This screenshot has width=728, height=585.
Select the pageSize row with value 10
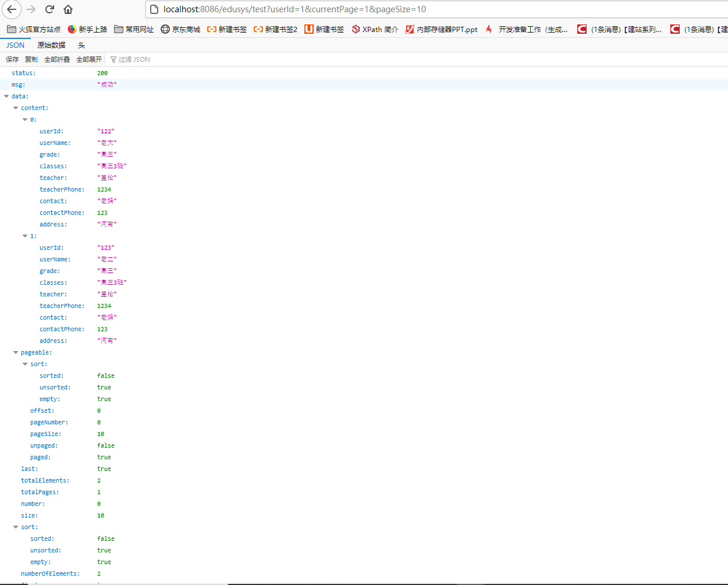coord(364,434)
